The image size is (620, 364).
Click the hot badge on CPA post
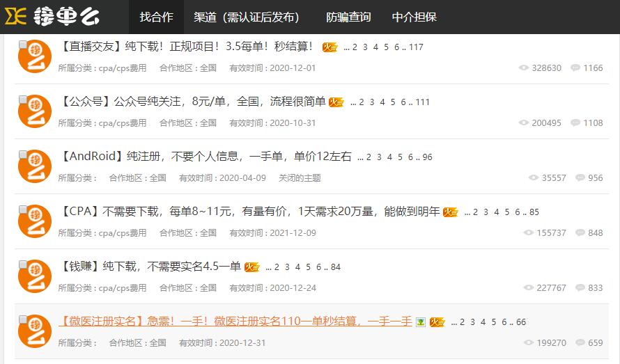[450, 212]
